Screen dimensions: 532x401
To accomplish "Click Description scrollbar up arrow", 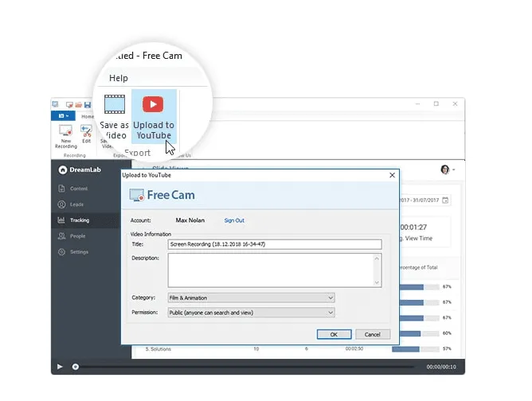I will coord(377,259).
